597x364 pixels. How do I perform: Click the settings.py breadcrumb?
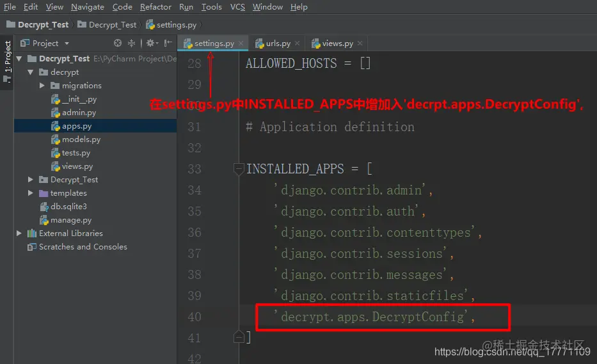pos(171,25)
